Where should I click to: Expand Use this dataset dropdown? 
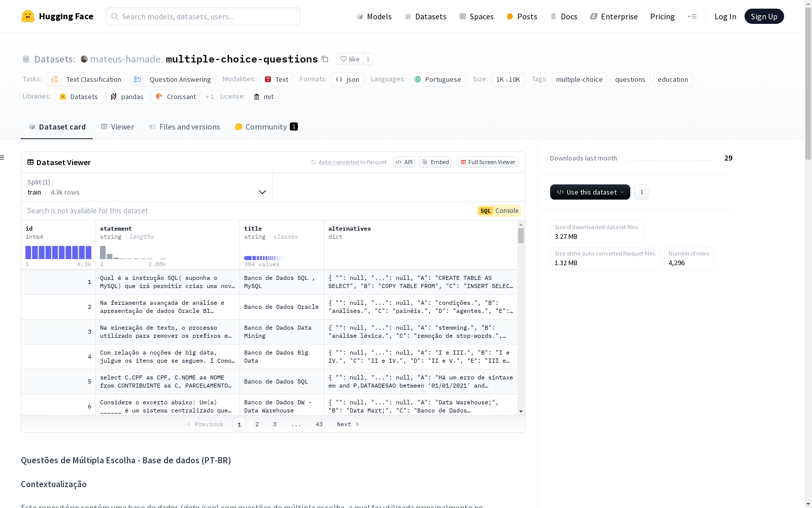click(590, 192)
